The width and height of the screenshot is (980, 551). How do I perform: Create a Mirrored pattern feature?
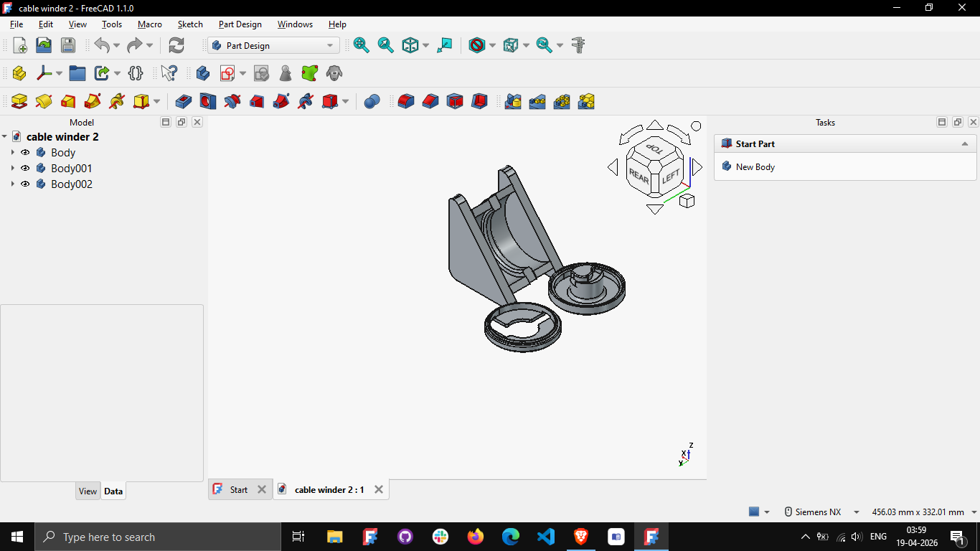coord(513,101)
